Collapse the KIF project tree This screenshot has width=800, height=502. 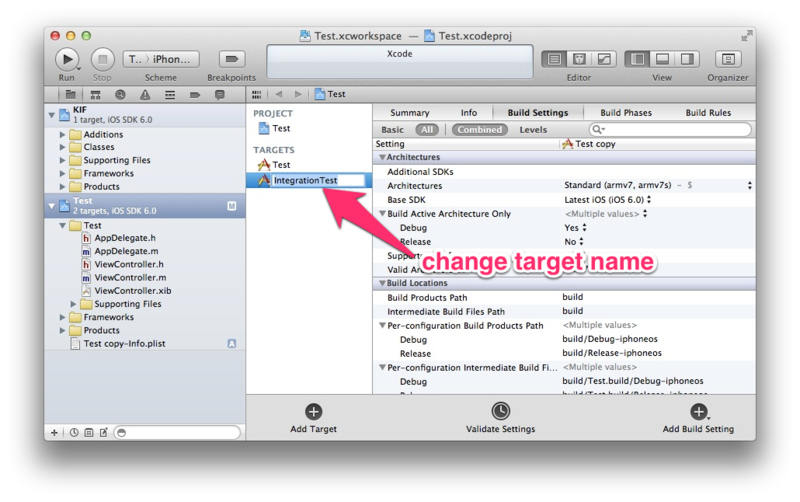[52, 115]
